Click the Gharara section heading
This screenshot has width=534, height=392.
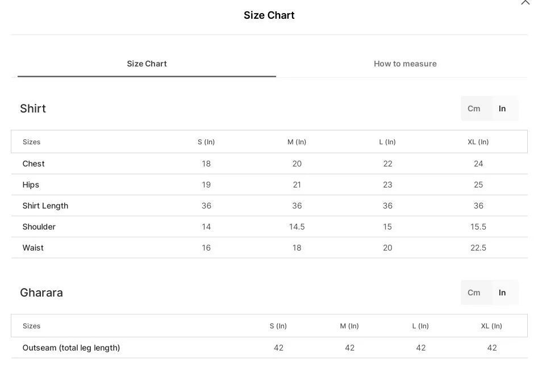[41, 293]
